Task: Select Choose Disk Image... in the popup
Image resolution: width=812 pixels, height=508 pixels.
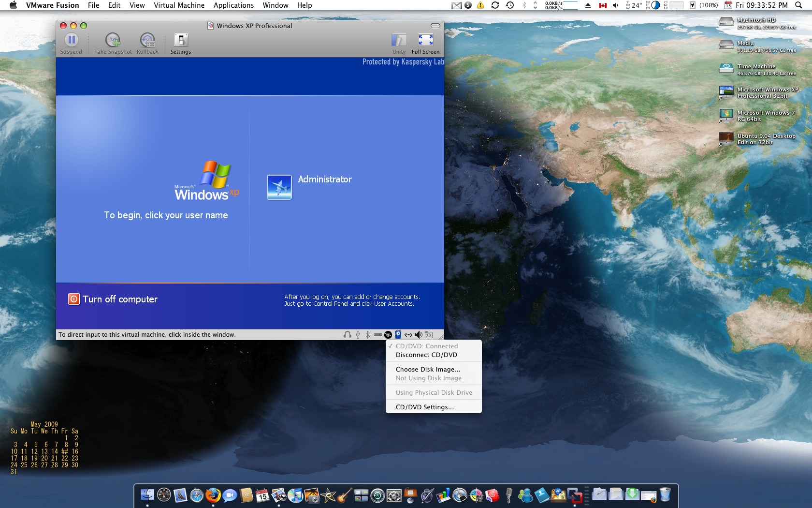Action: pyautogui.click(x=434, y=370)
